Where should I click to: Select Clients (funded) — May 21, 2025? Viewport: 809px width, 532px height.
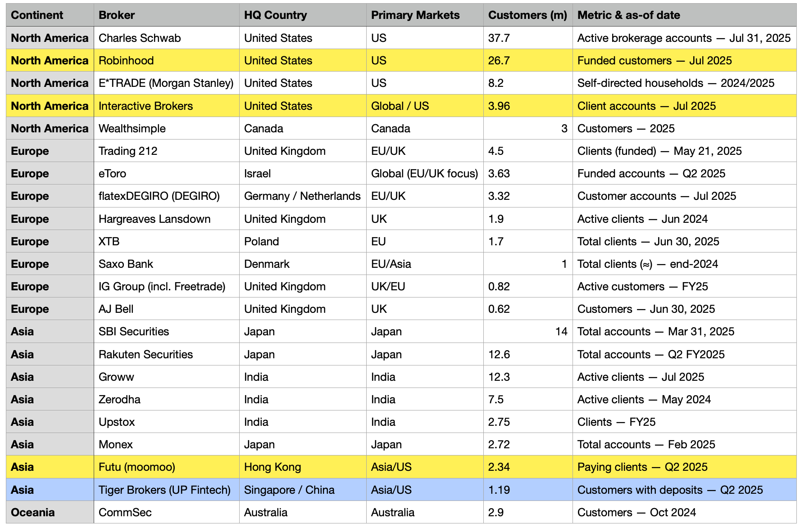coord(685,151)
